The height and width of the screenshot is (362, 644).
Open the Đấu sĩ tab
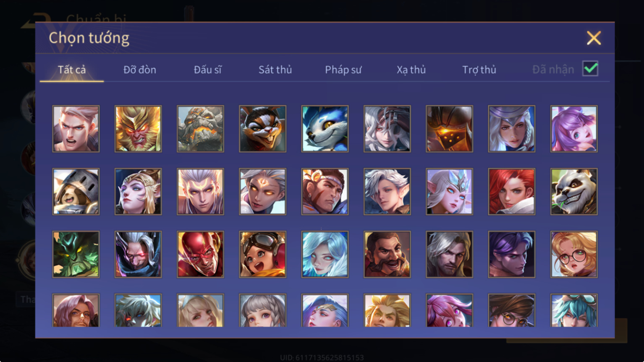[x=207, y=70]
